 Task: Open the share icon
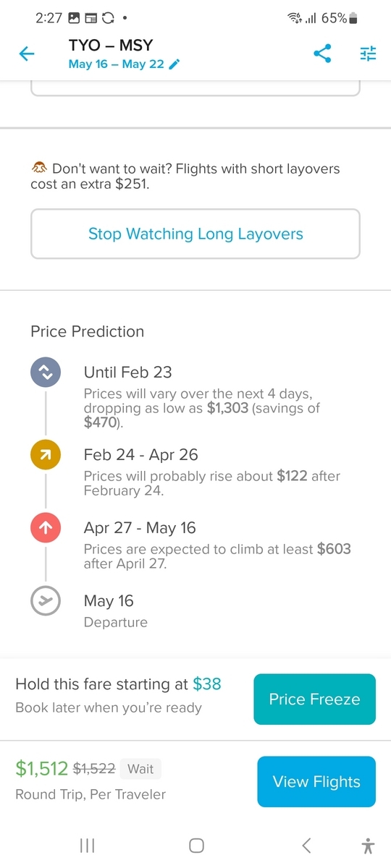[323, 54]
